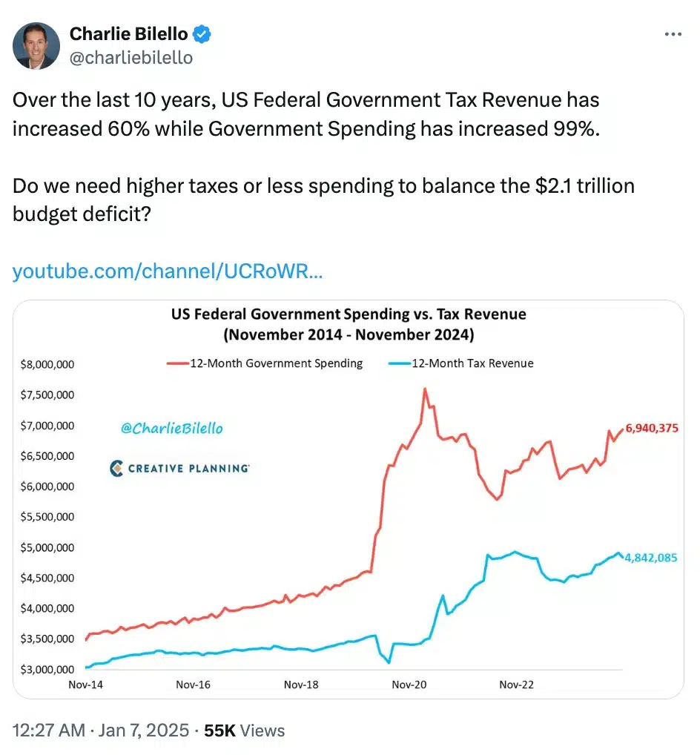Click the 55K Views count

[244, 731]
